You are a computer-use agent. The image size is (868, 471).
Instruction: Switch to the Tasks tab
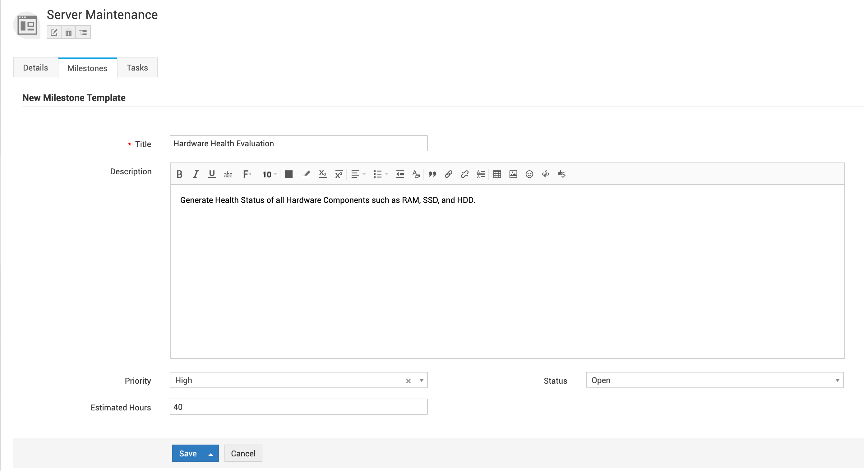(137, 68)
